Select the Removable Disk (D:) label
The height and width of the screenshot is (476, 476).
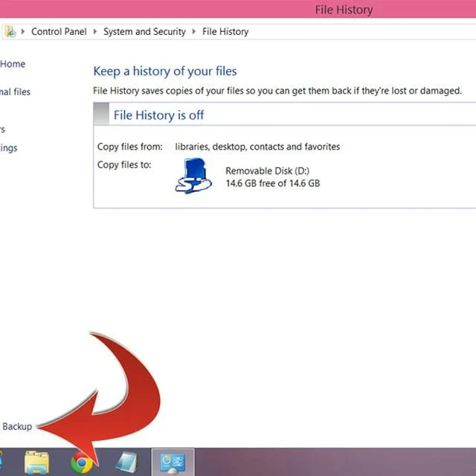(x=268, y=170)
